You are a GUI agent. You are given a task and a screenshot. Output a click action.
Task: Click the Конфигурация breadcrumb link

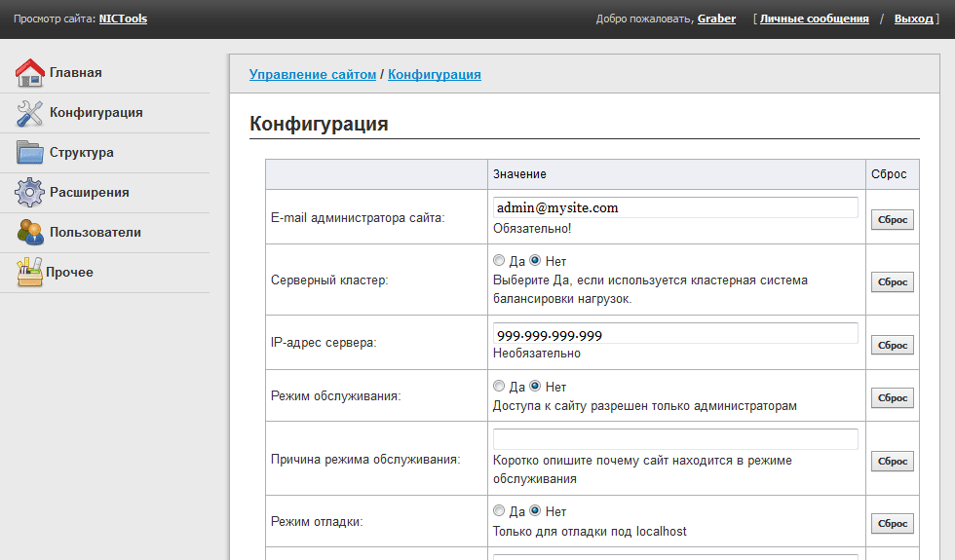click(435, 74)
